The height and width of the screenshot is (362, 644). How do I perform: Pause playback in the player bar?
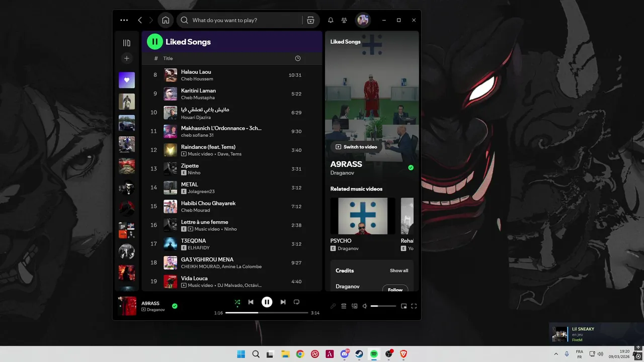pos(267,302)
